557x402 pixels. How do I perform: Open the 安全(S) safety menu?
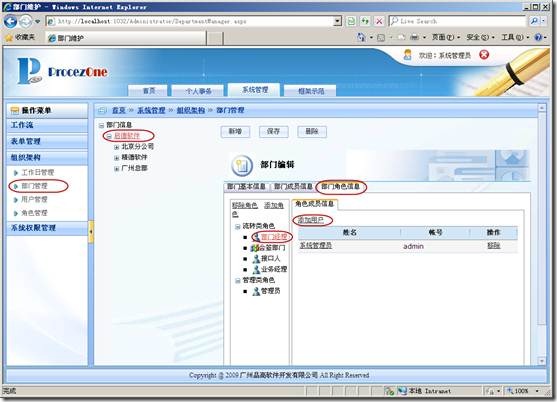click(480, 37)
